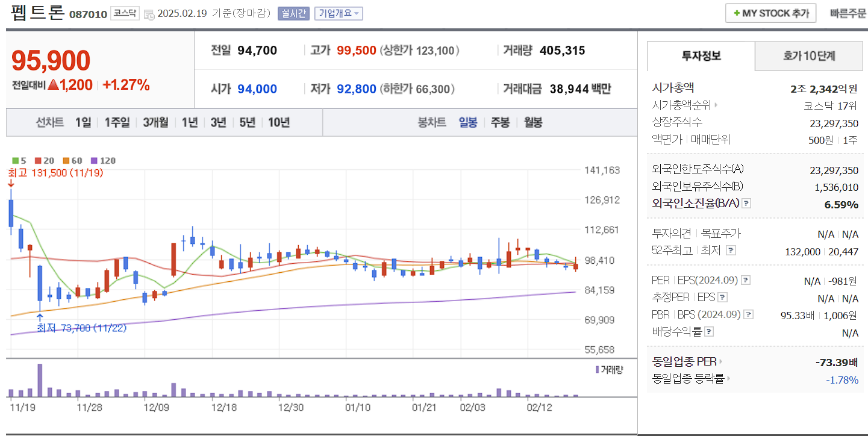Image resolution: width=868 pixels, height=436 pixels.
Task: Click the MY STOCK 추가 button
Action: [770, 13]
